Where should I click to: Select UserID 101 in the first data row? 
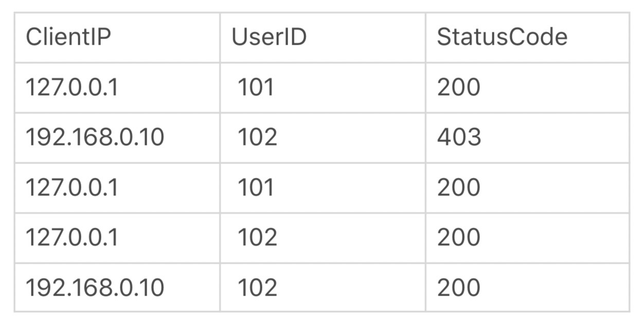pyautogui.click(x=256, y=88)
